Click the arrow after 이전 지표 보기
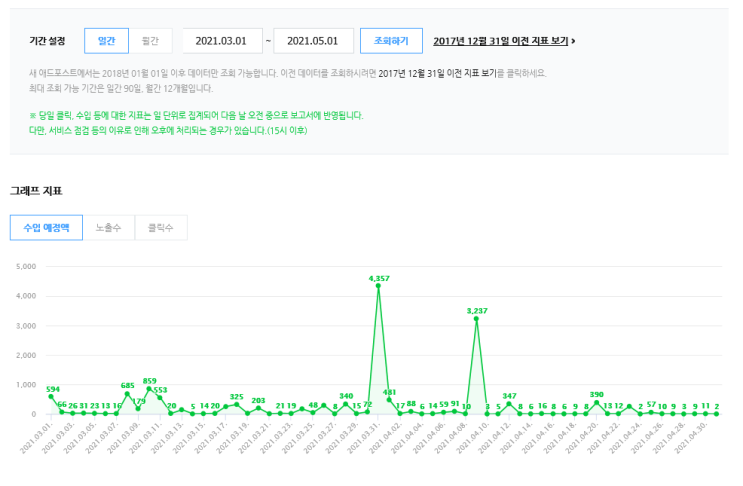 (573, 41)
